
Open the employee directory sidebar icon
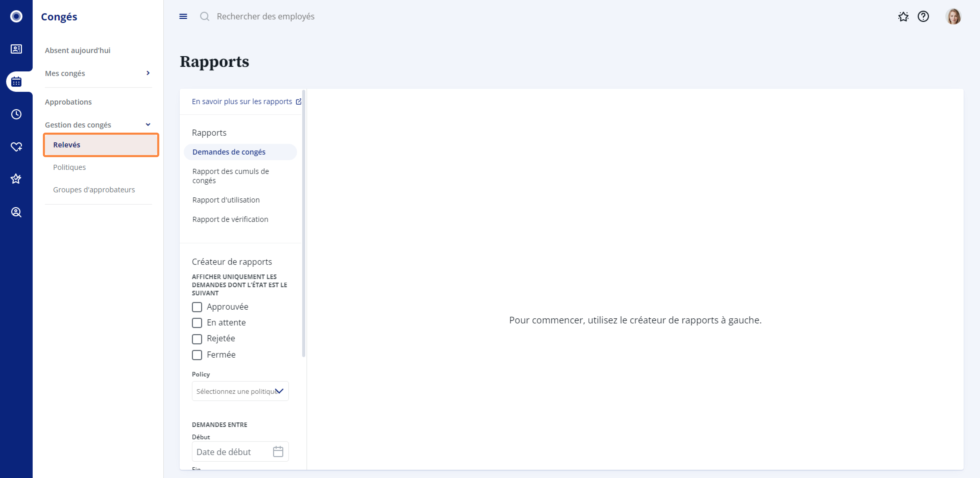coord(16,49)
